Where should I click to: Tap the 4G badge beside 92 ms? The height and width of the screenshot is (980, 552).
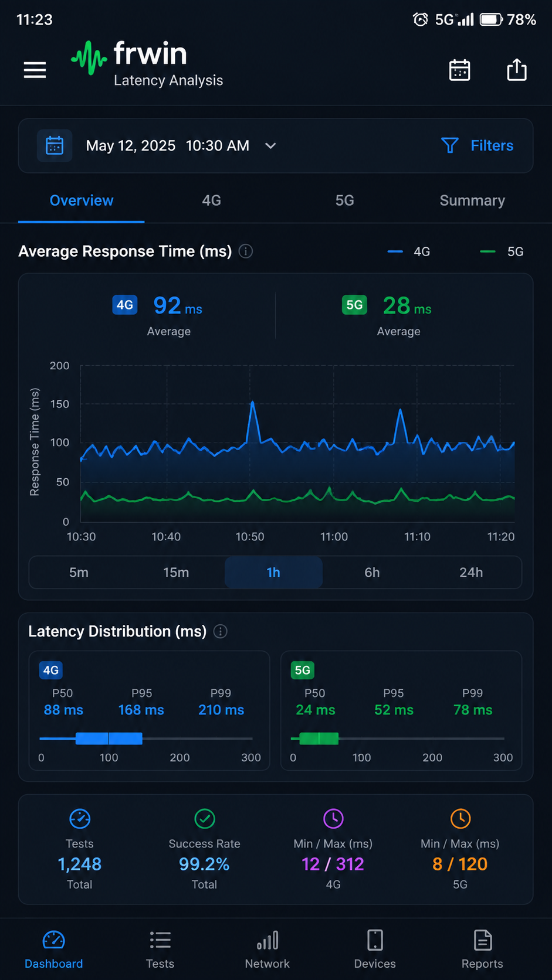tap(125, 305)
